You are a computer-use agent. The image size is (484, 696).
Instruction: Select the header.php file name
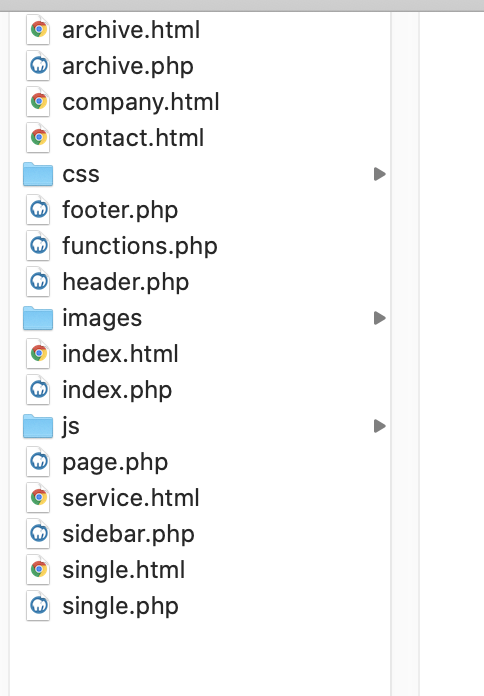tap(126, 282)
